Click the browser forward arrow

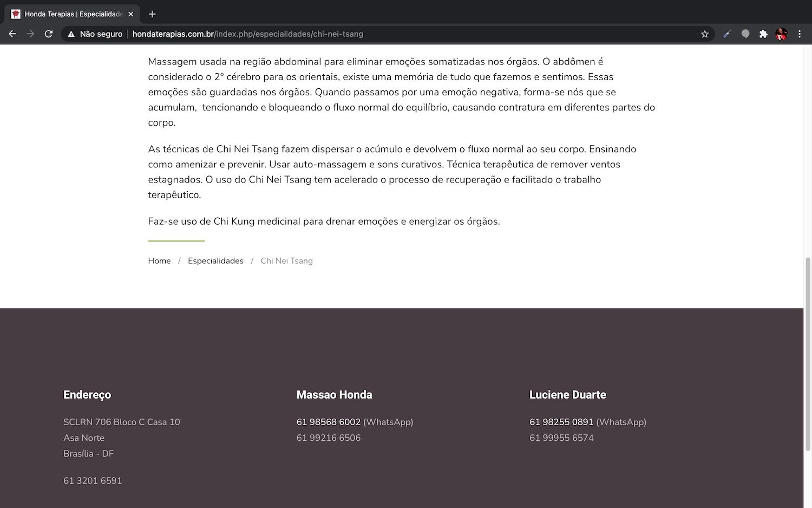coord(30,34)
